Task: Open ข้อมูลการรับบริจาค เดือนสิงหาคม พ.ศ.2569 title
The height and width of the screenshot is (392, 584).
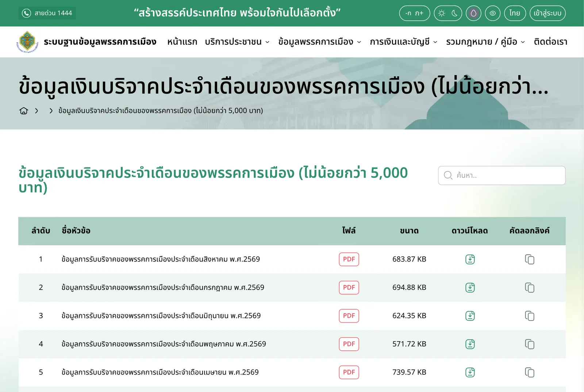Action: pos(161,259)
